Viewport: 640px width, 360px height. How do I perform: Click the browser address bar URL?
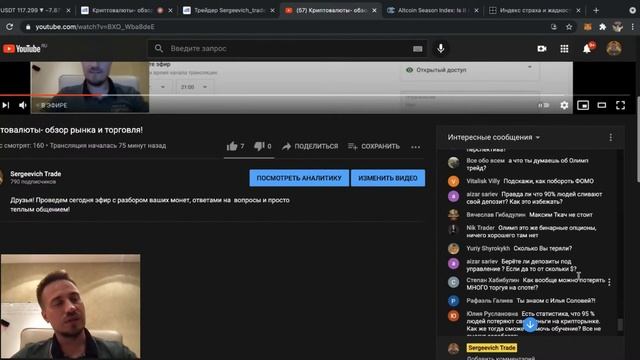(x=95, y=27)
